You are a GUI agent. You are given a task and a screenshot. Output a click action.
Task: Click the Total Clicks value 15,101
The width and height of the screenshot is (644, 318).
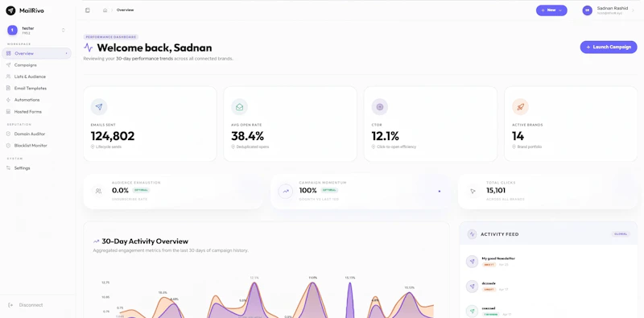coord(496,191)
